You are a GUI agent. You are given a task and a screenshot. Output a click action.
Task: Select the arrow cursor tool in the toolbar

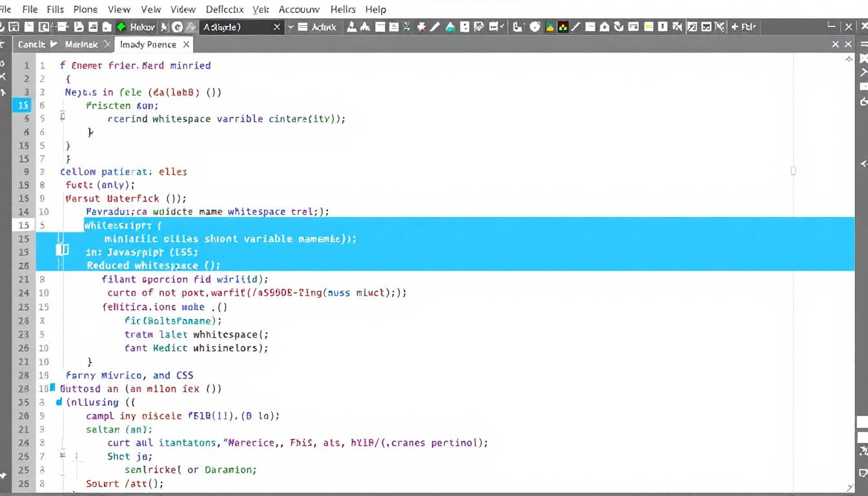[164, 26]
